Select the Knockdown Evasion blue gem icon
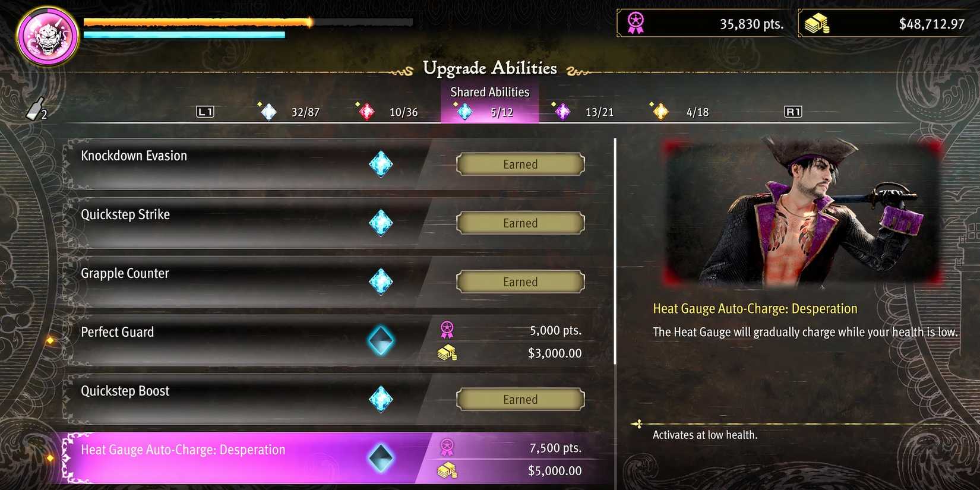The height and width of the screenshot is (490, 980). (381, 164)
